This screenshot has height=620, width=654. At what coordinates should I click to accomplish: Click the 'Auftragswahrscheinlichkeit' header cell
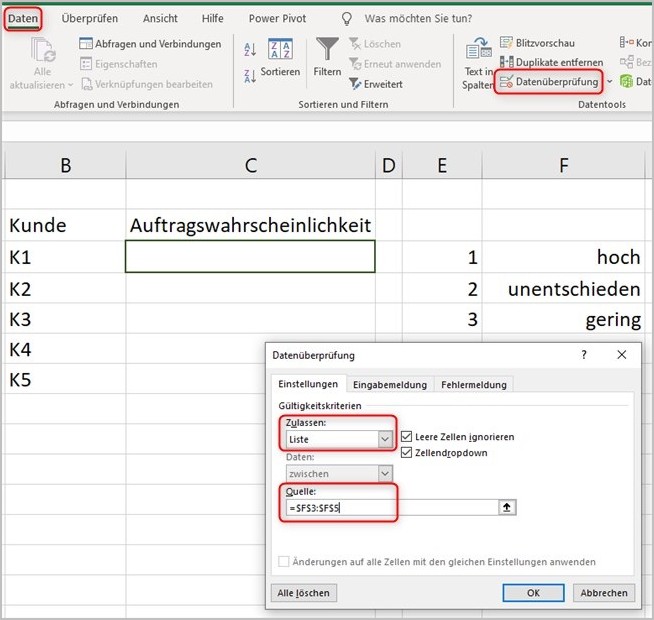[x=250, y=225]
